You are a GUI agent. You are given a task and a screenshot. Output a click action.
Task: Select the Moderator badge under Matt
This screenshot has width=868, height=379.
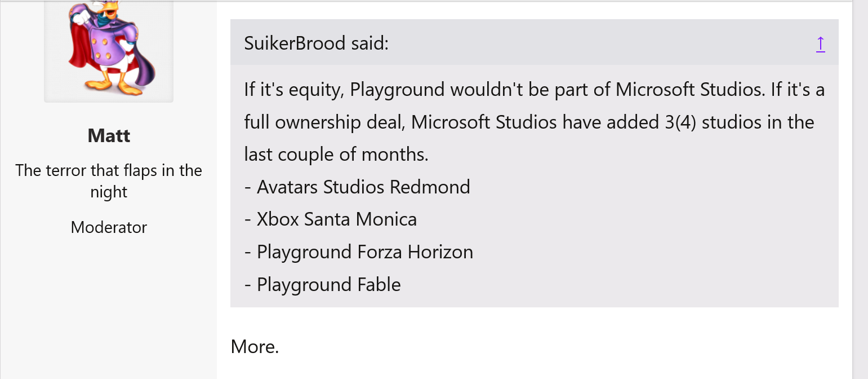click(x=109, y=227)
